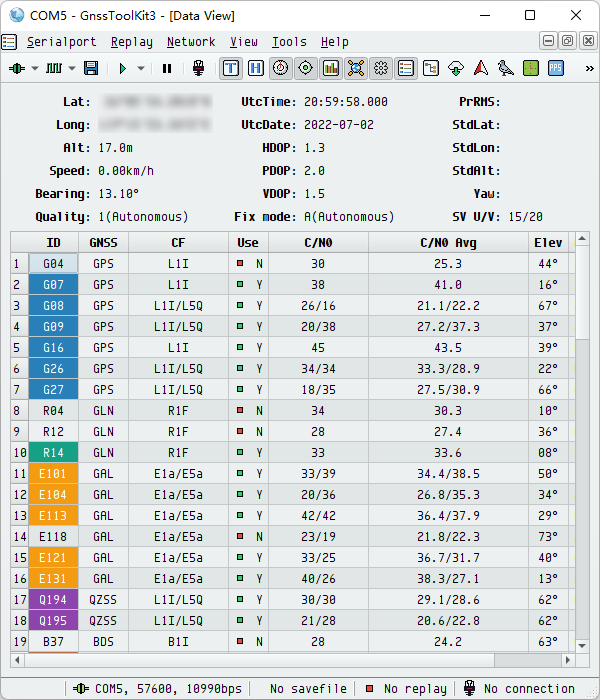
Task: Open the Serialport menu
Action: coord(62,42)
